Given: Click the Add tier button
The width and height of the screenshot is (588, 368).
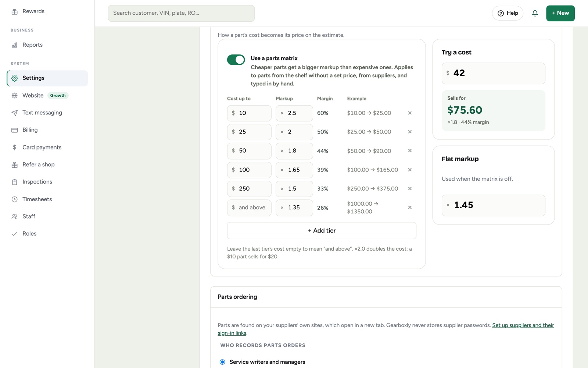Looking at the screenshot, I should point(322,231).
